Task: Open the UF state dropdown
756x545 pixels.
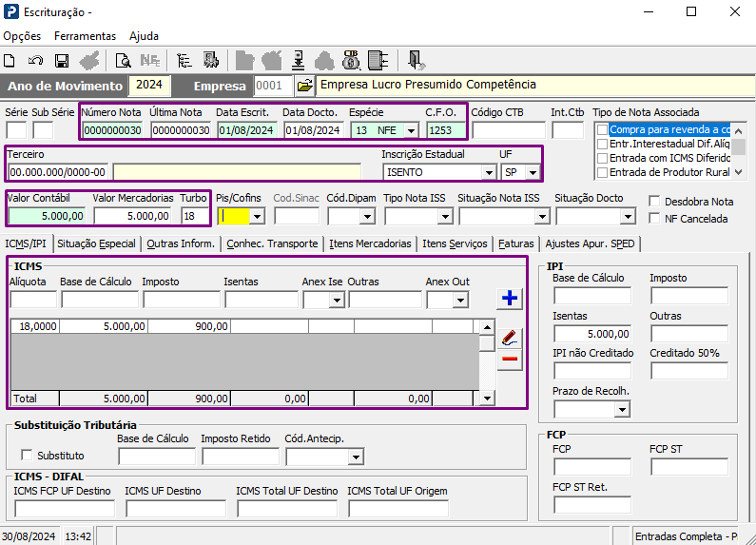Action: (x=532, y=172)
